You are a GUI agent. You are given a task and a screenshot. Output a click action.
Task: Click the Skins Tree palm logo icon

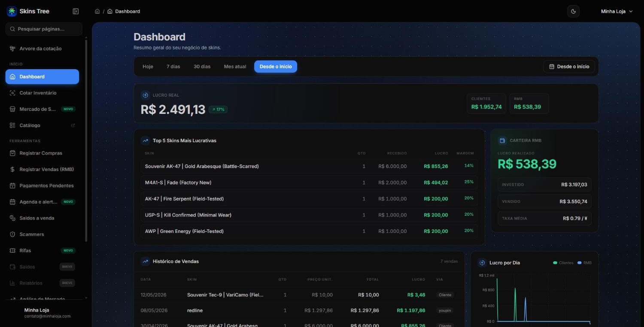12,11
